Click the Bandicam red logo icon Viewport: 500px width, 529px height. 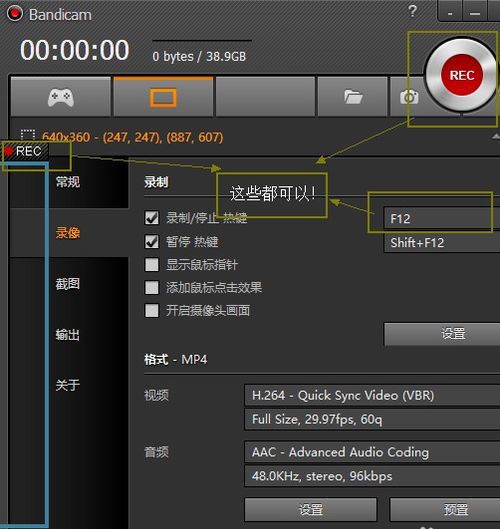point(15,14)
